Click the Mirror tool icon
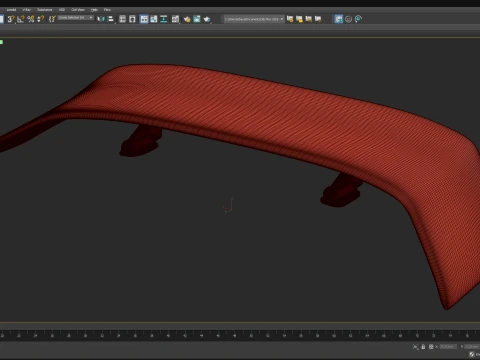The height and width of the screenshot is (360, 480). 101,19
